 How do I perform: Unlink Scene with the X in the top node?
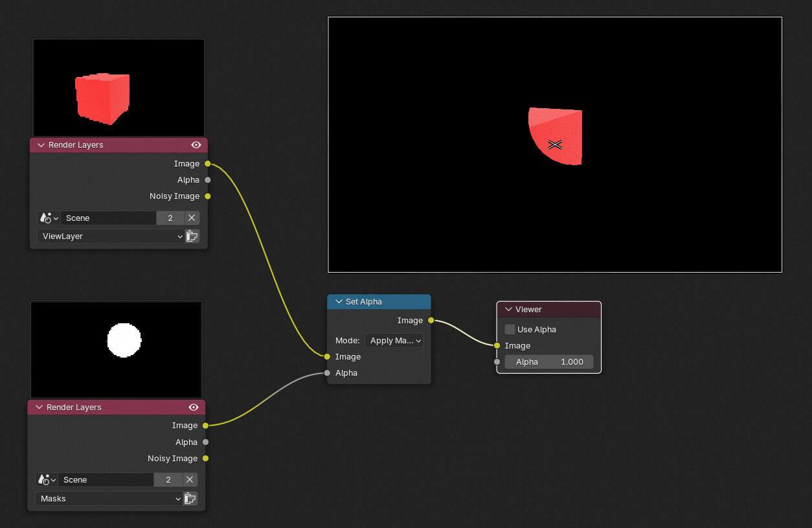pyautogui.click(x=192, y=218)
